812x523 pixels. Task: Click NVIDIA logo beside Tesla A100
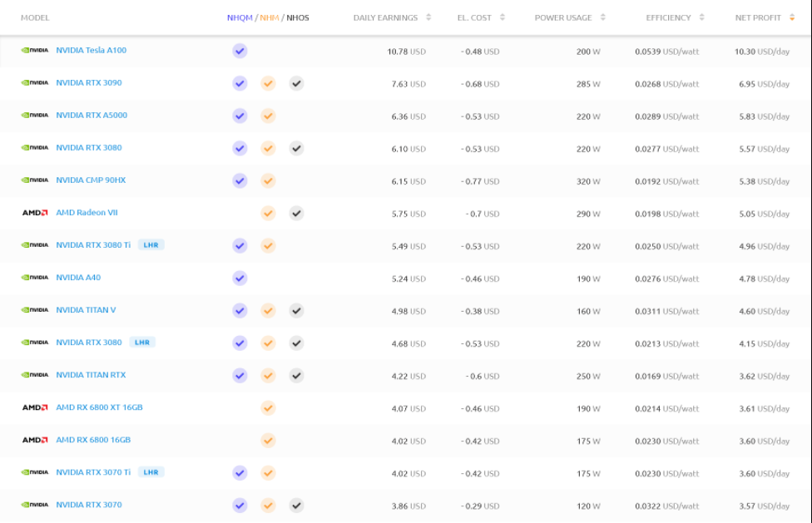click(x=35, y=51)
